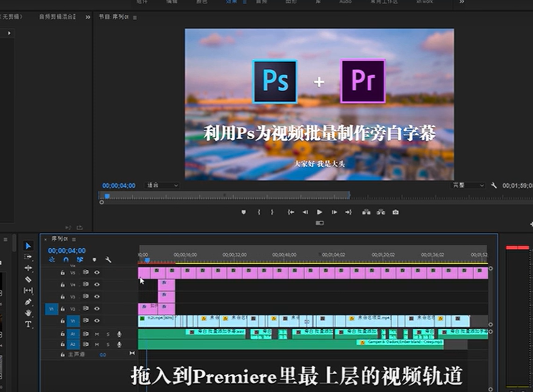Toggle linked selection in timeline

tap(80, 260)
